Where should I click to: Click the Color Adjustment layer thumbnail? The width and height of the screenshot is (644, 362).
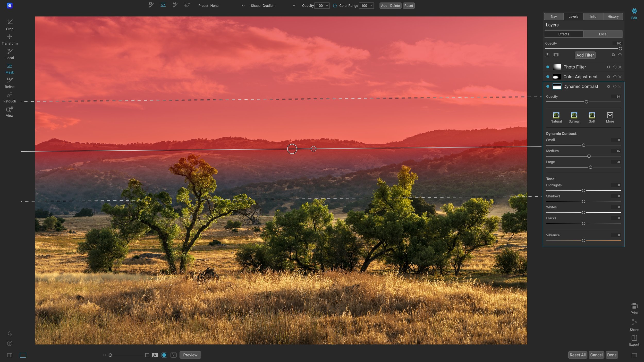click(x=556, y=76)
